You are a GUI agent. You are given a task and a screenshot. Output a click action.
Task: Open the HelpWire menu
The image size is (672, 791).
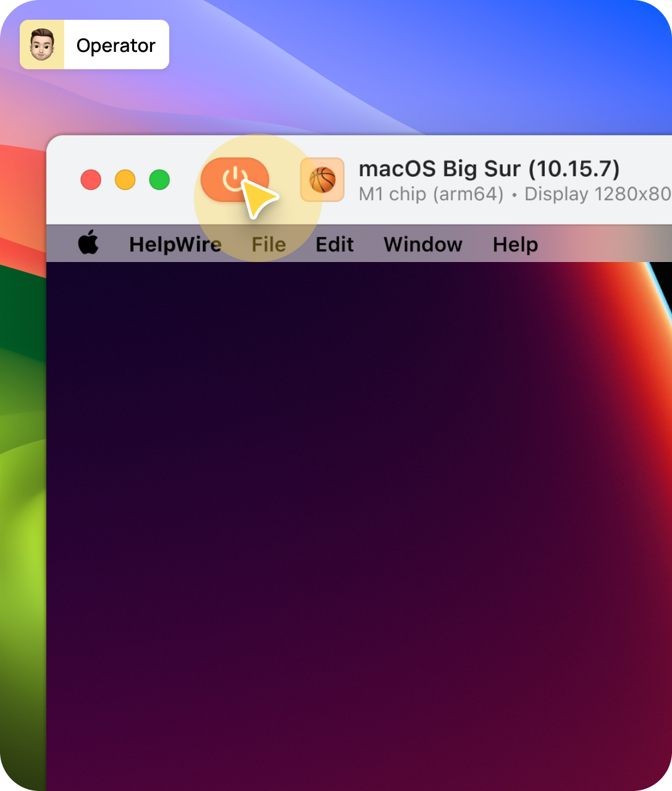(175, 243)
